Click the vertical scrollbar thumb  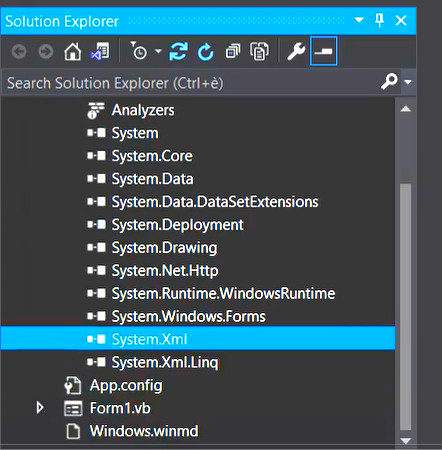click(x=405, y=307)
